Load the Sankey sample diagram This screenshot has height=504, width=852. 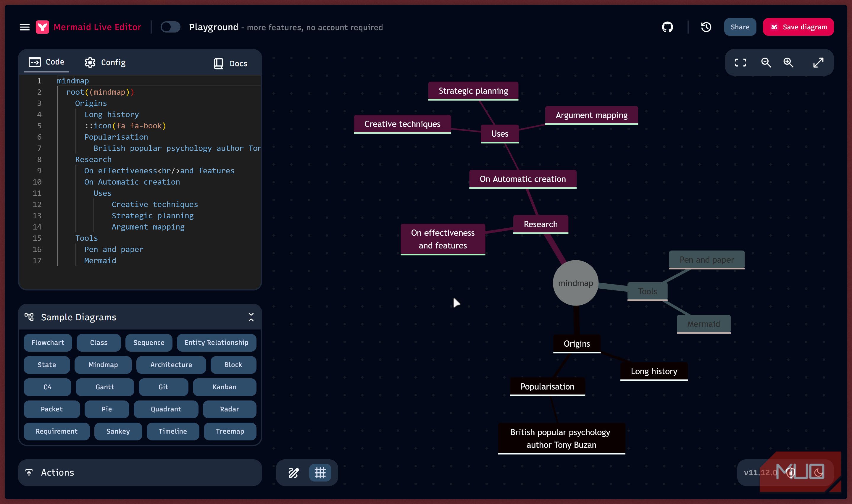pos(118,431)
